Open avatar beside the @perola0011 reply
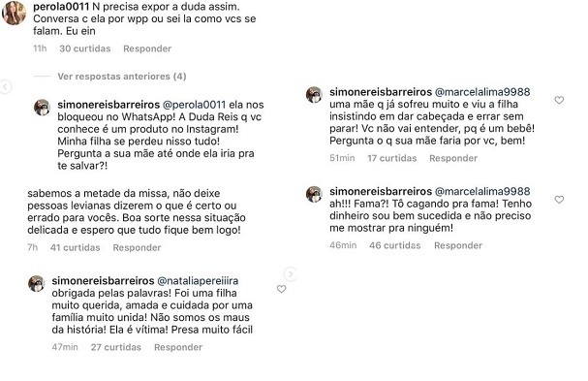 [42, 108]
